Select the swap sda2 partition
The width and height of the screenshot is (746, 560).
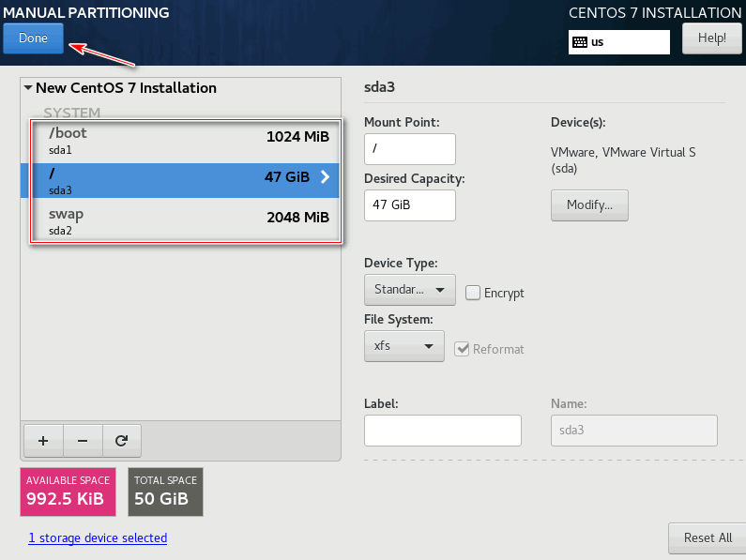pyautogui.click(x=186, y=221)
